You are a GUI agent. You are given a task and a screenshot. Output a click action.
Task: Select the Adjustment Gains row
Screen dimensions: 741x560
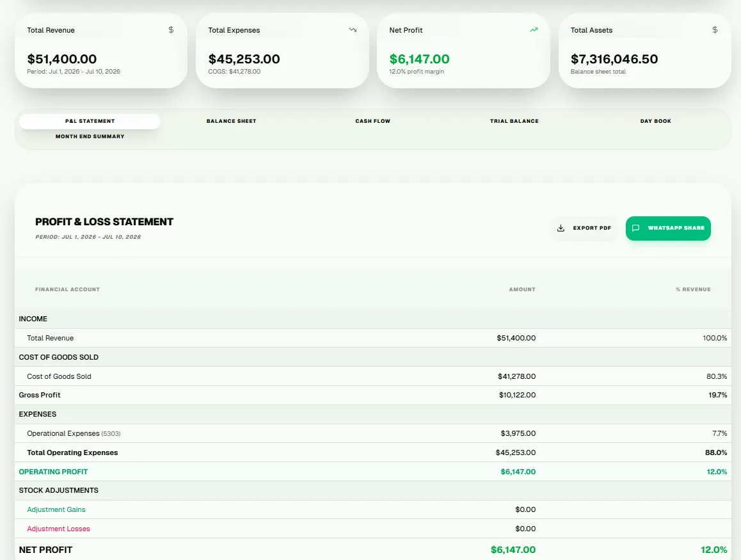point(373,509)
